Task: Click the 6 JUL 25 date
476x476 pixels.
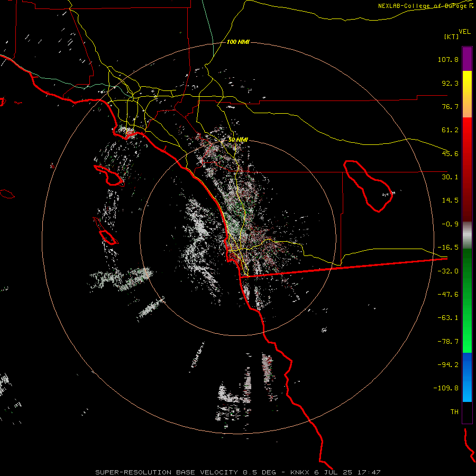Action: tap(333, 472)
